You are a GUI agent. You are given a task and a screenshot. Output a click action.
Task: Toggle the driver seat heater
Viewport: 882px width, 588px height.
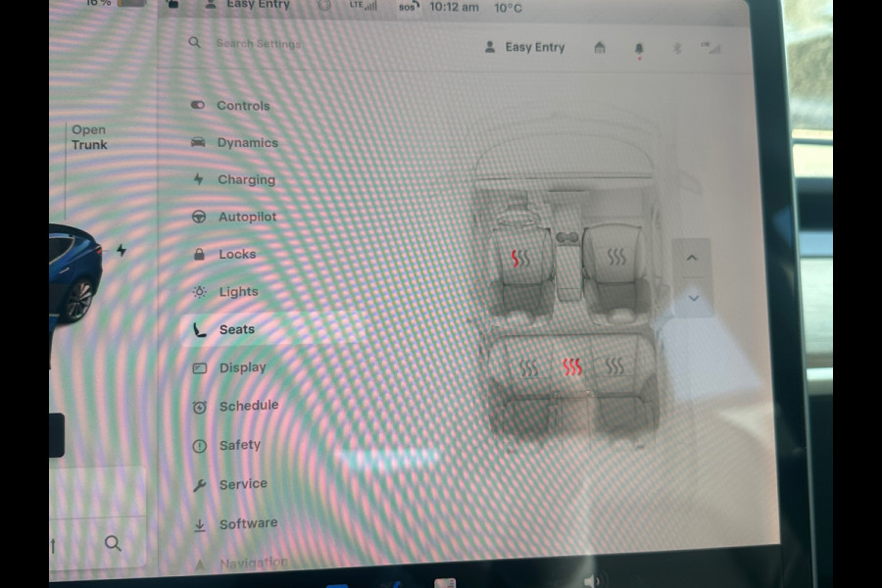pyautogui.click(x=518, y=258)
